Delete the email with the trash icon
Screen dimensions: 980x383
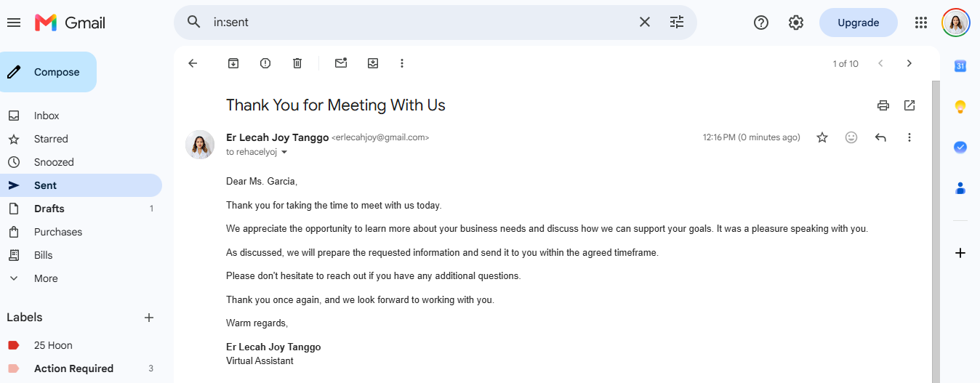[x=297, y=63]
